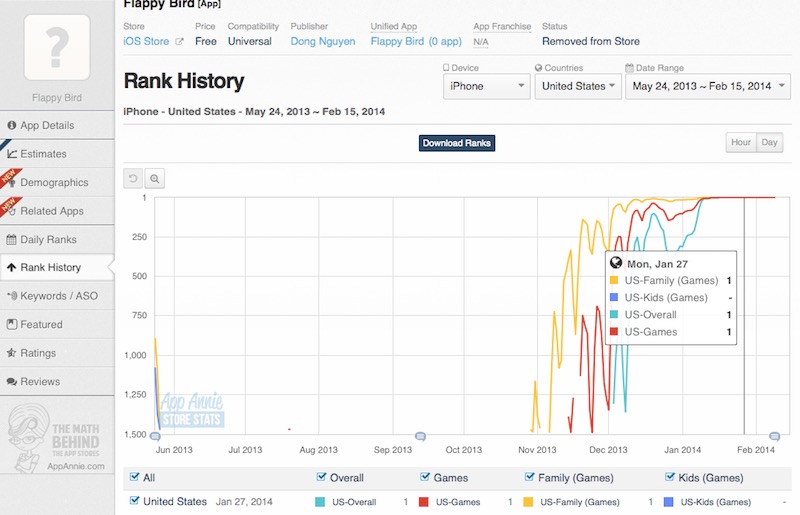
Task: Go to Related Apps
Action: (x=57, y=211)
